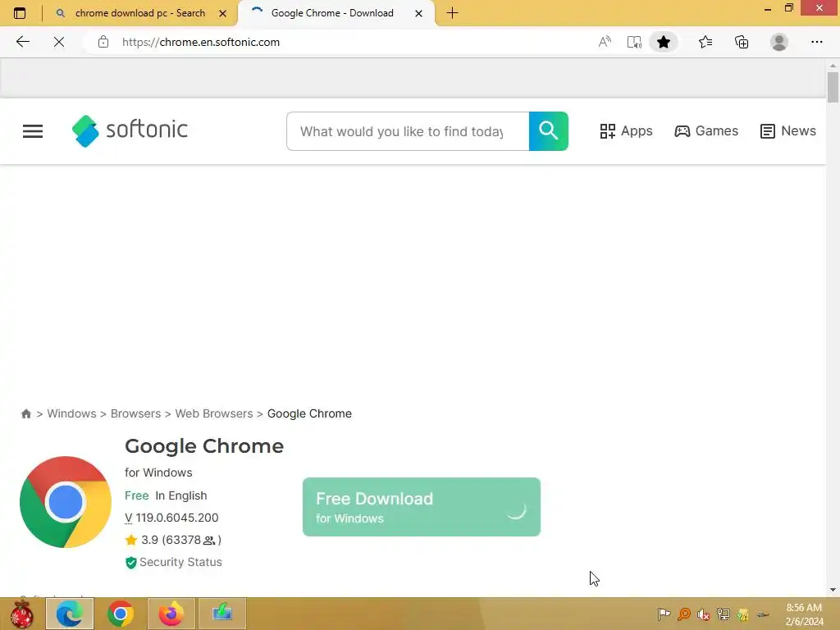Open the Start button ornament icon
This screenshot has height=630, width=840.
coord(21,614)
